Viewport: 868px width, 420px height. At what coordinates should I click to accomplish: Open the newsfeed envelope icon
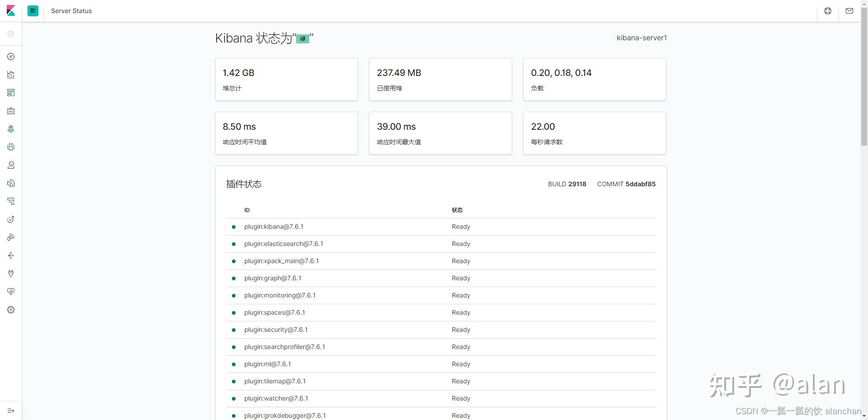click(x=849, y=10)
